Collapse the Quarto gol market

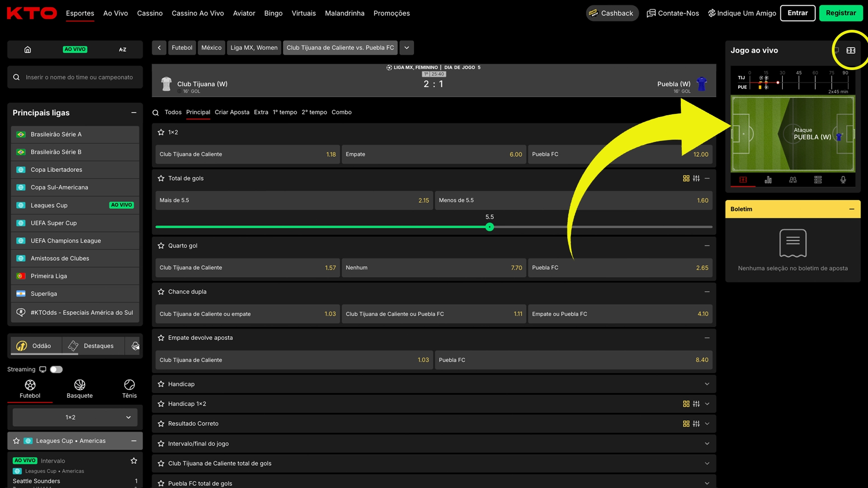pos(707,246)
